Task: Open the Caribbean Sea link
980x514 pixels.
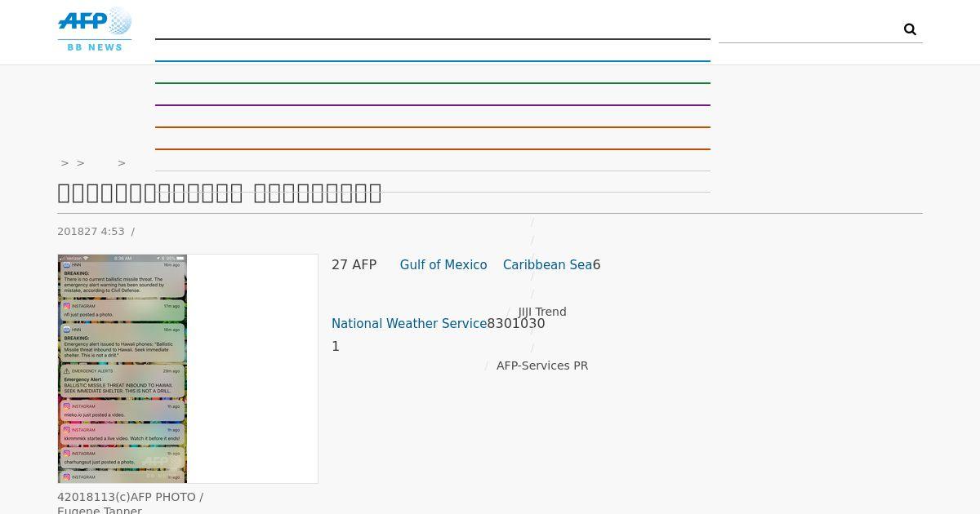Action: coord(547,265)
